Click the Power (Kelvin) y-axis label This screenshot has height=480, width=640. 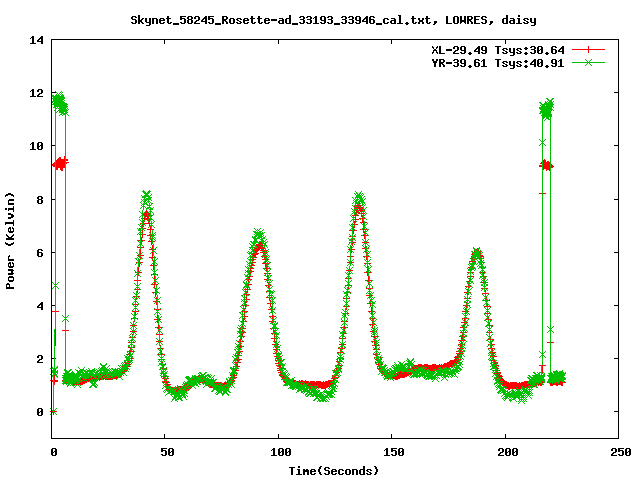point(10,241)
